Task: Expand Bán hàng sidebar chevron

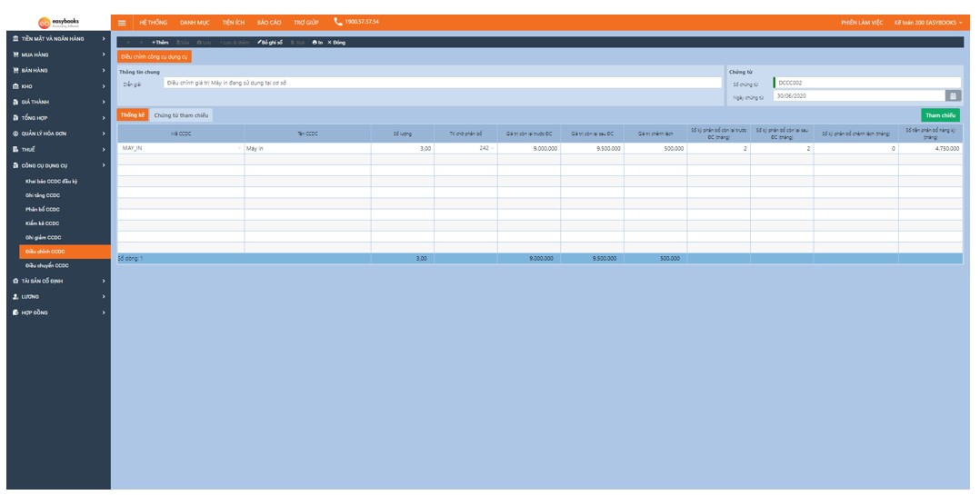Action: [104, 71]
